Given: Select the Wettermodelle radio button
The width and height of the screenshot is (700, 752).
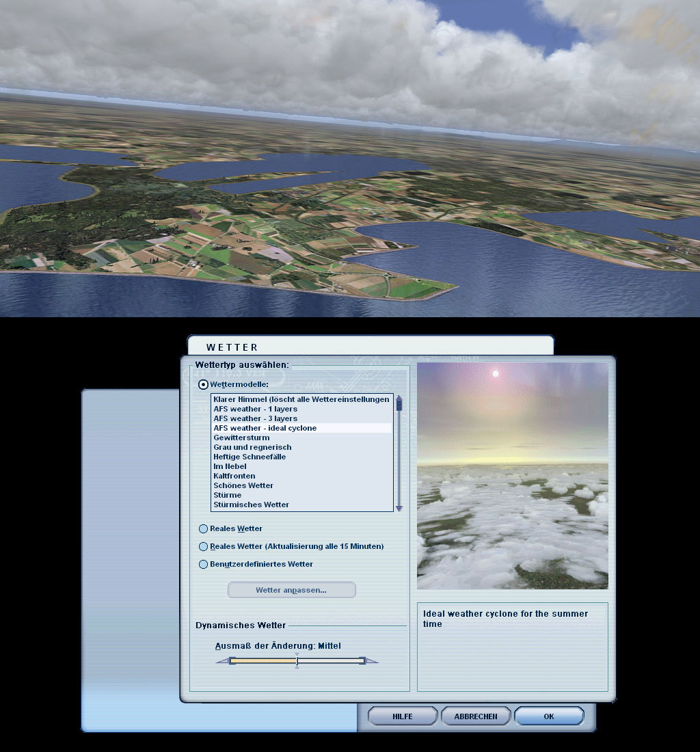Looking at the screenshot, I should [x=203, y=383].
